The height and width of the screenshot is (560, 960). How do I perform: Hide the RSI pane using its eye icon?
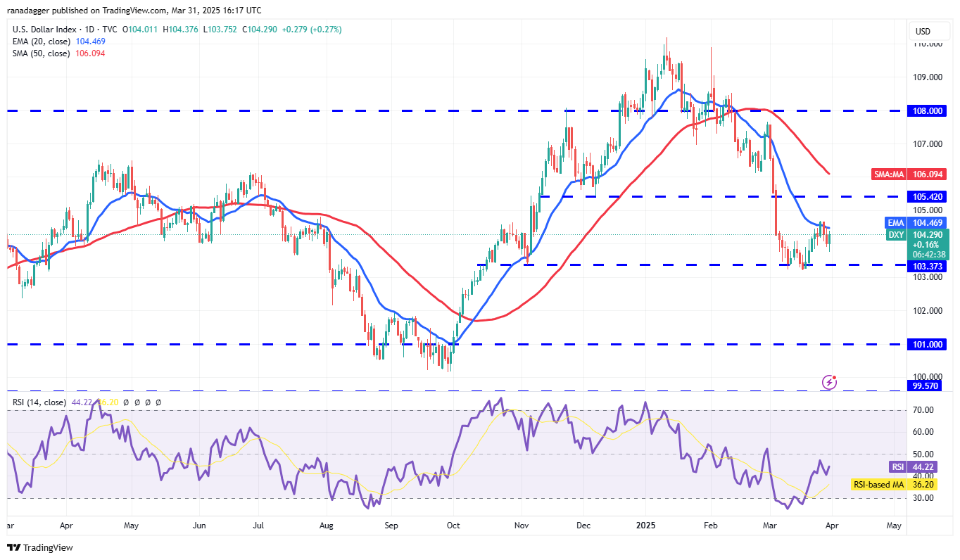[126, 402]
